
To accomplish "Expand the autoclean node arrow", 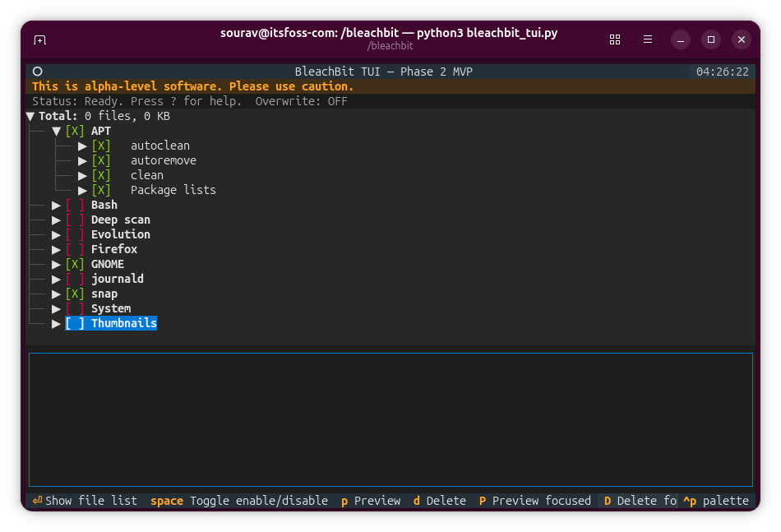I will pos(82,146).
